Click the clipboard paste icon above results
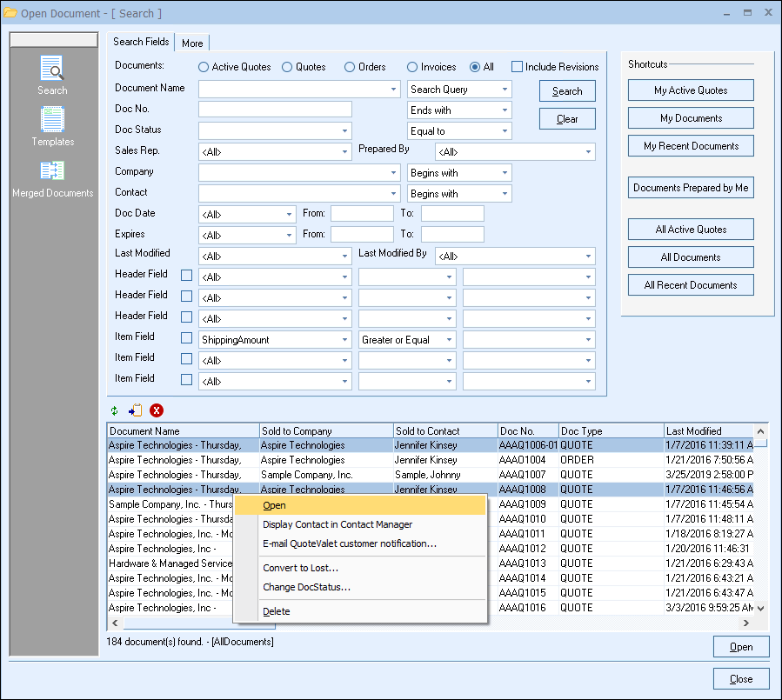 click(x=135, y=410)
